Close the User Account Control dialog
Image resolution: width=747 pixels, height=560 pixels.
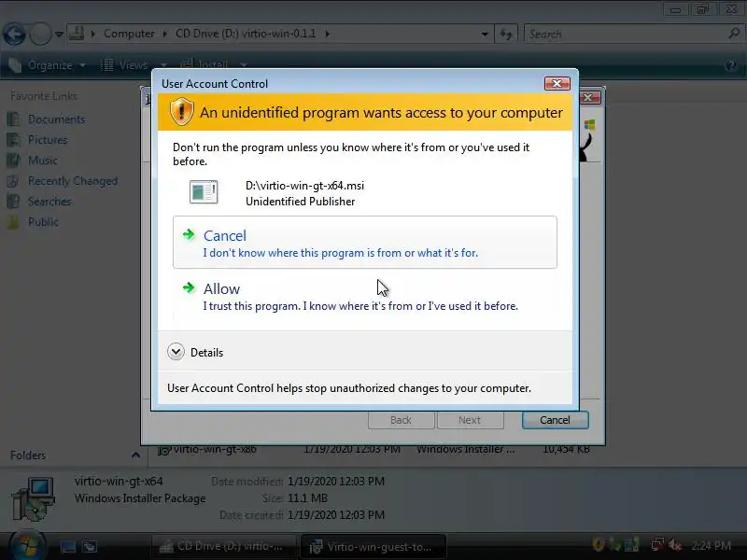(x=557, y=84)
